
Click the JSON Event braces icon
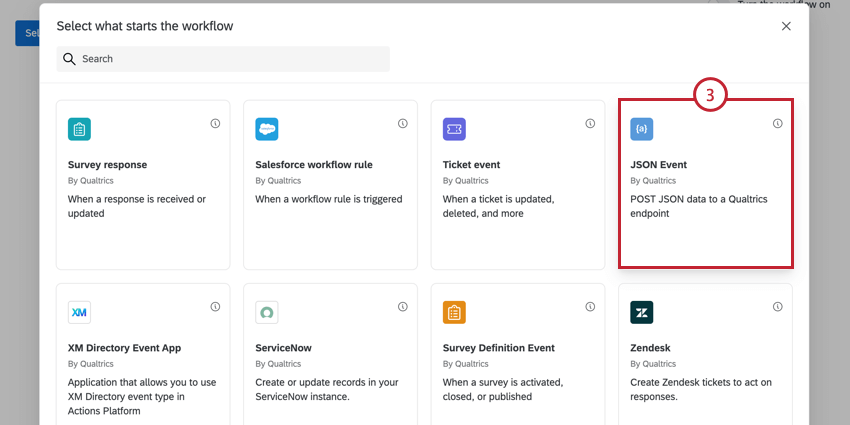point(642,129)
